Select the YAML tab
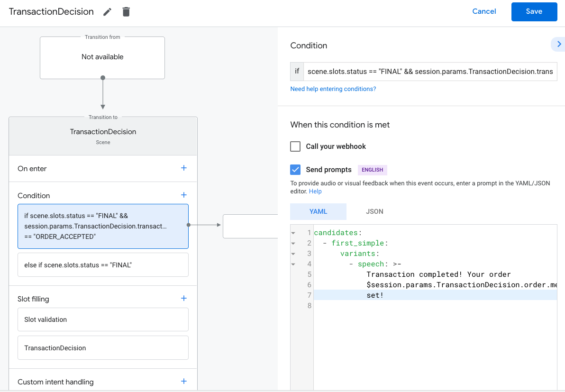Viewport: 565px width, 392px height. [318, 211]
